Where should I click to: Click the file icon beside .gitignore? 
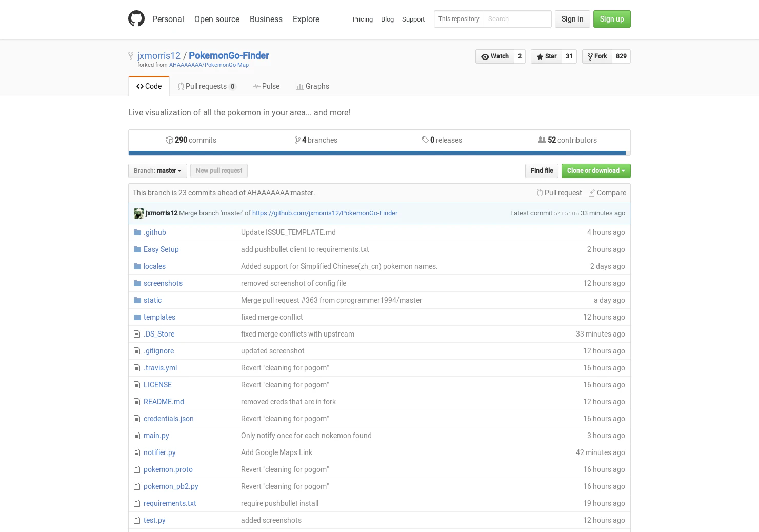137,351
